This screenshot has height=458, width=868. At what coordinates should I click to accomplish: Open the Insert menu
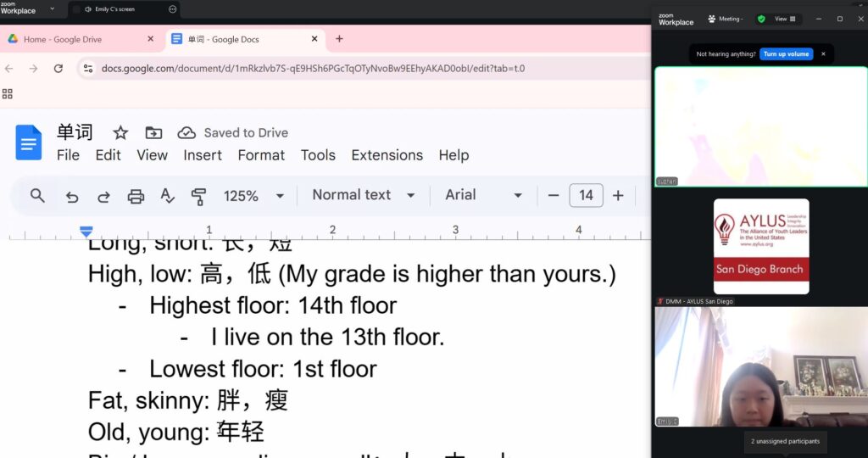(203, 155)
